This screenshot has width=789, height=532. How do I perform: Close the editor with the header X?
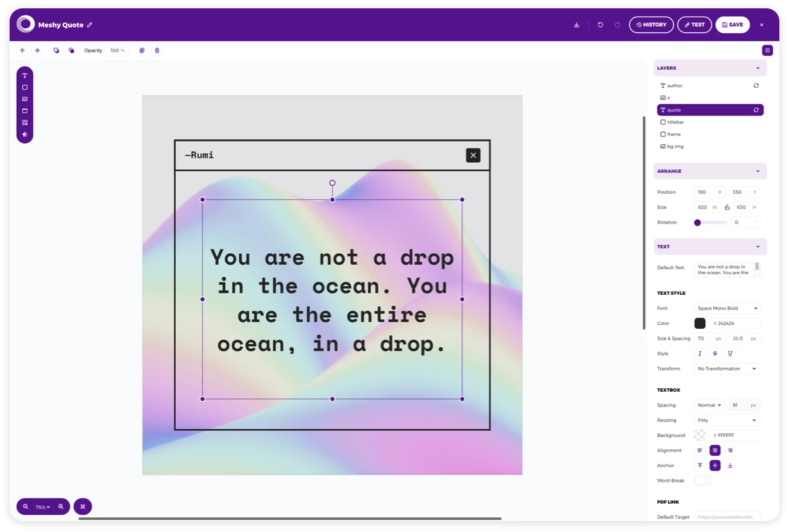(x=761, y=25)
